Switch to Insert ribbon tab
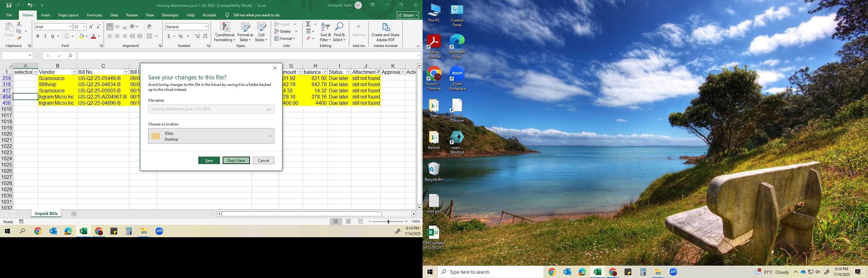This screenshot has width=868, height=278. coord(45,15)
